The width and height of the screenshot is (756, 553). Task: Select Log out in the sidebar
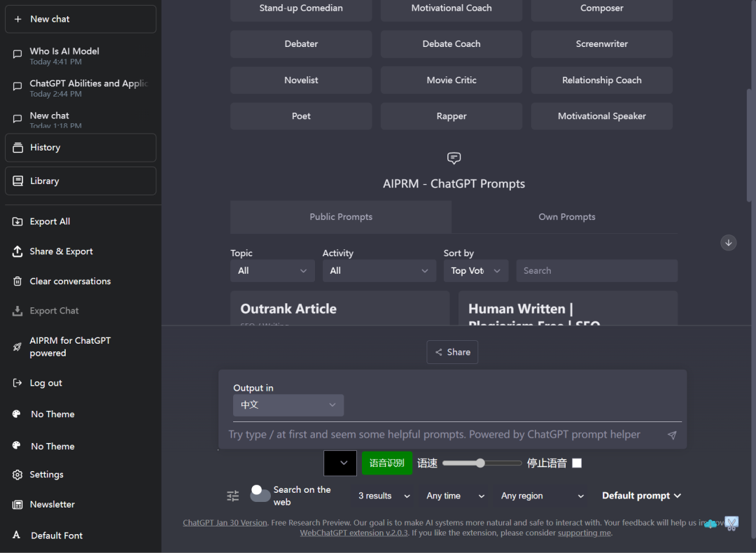click(80, 383)
